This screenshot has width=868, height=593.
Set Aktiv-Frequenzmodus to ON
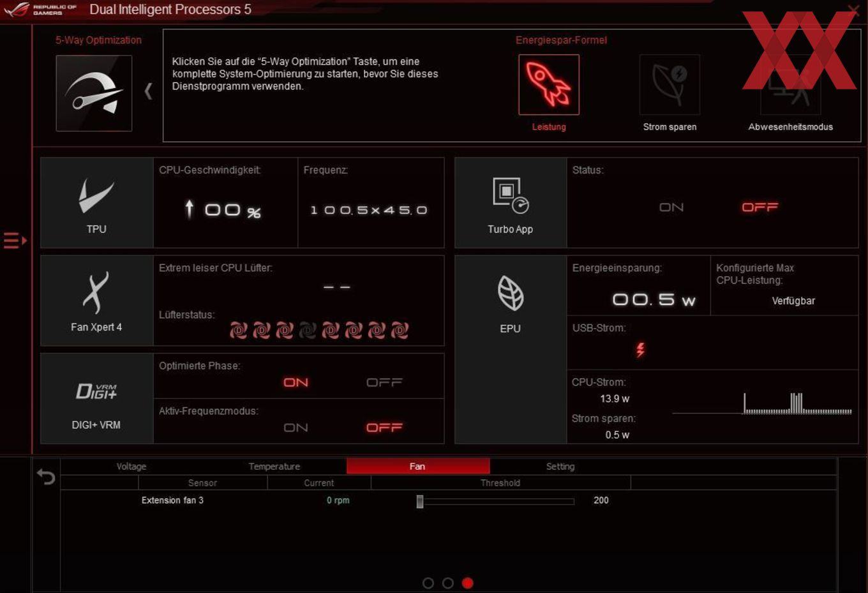tap(296, 428)
